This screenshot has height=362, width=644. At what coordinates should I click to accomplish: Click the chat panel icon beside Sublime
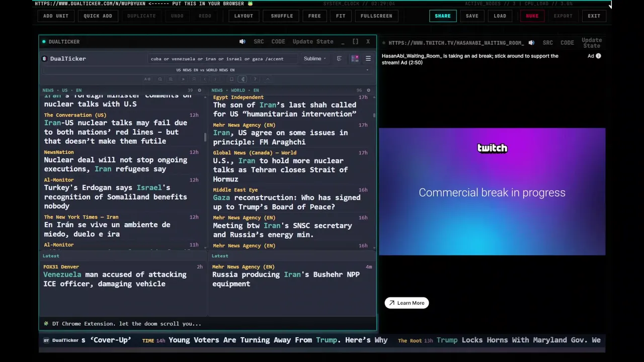point(339,59)
